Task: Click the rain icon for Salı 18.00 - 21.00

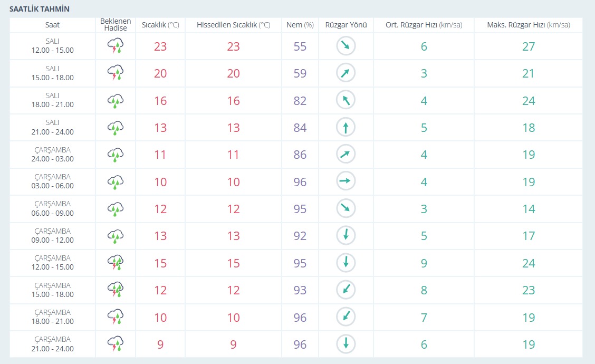Action: pyautogui.click(x=115, y=101)
